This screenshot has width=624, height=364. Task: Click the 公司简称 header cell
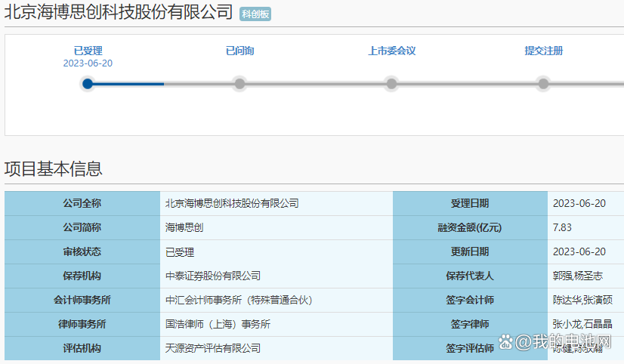point(82,227)
